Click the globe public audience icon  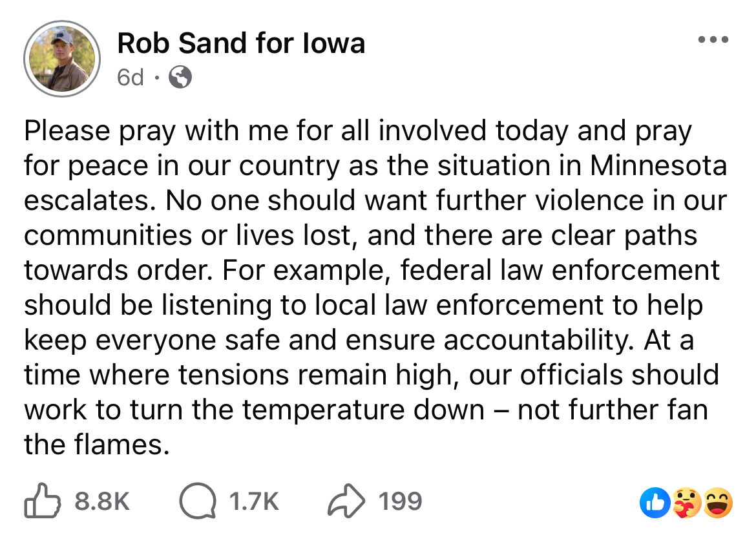click(x=180, y=78)
